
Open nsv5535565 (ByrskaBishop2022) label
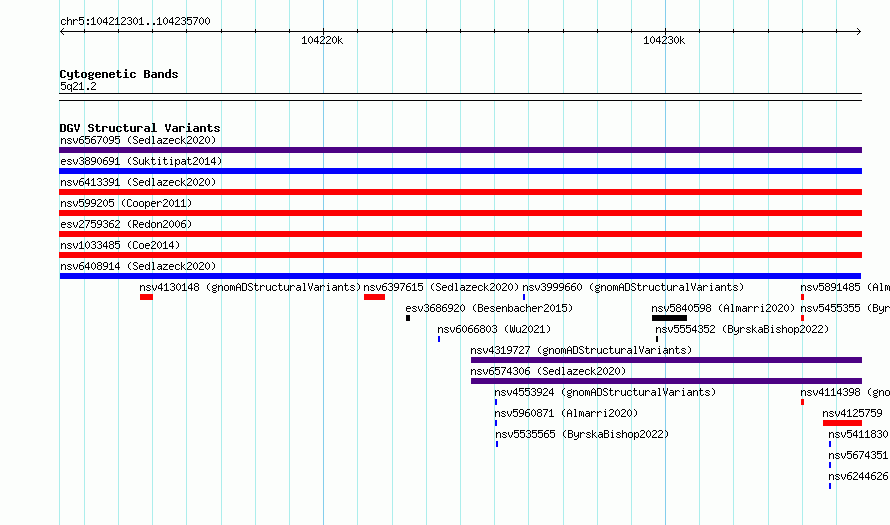click(582, 434)
